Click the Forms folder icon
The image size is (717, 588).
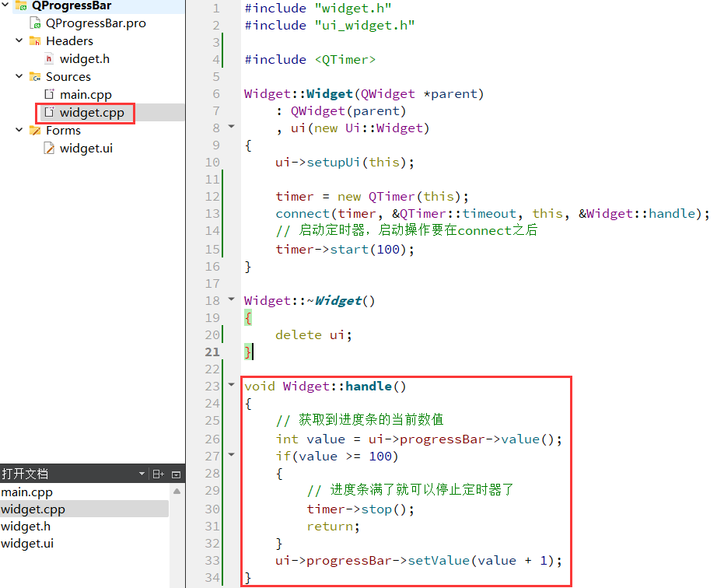pyautogui.click(x=35, y=131)
